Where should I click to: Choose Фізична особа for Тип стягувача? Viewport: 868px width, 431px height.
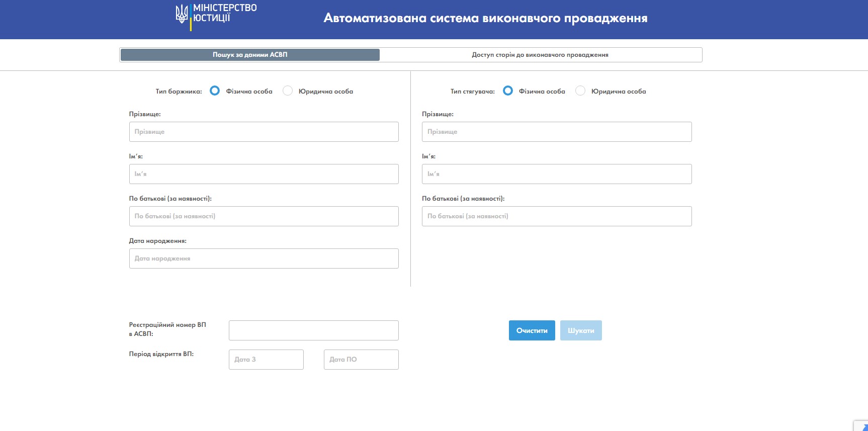pyautogui.click(x=508, y=91)
